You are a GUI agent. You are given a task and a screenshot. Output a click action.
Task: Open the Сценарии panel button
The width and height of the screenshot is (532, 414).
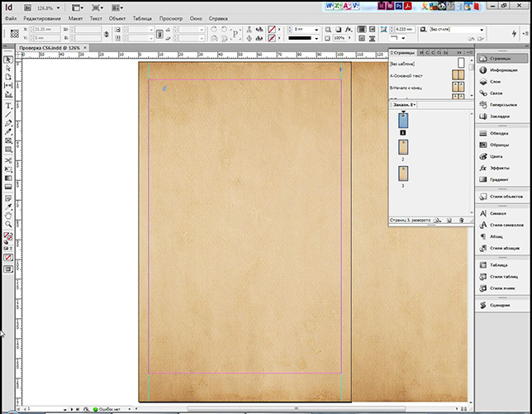tap(498, 304)
